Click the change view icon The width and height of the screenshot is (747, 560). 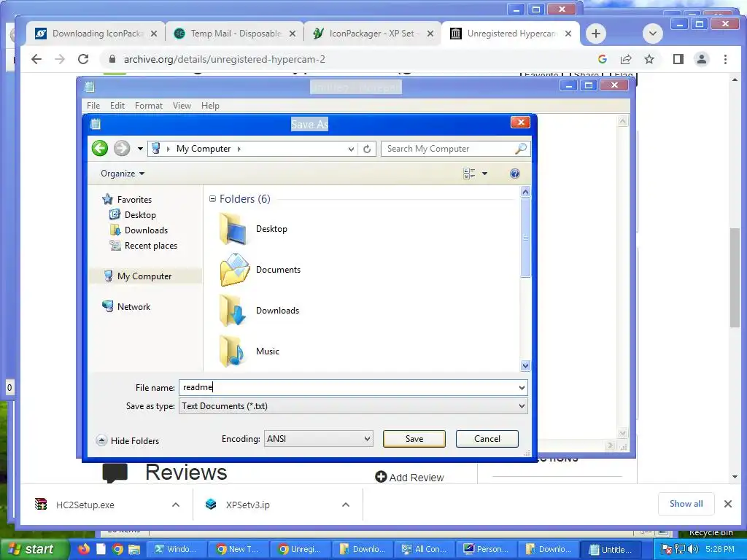pos(469,174)
